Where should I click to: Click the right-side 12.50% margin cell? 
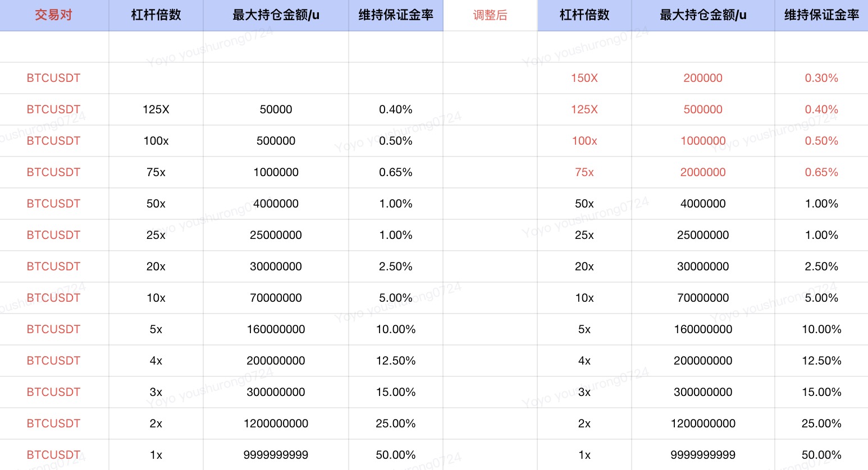click(x=821, y=361)
